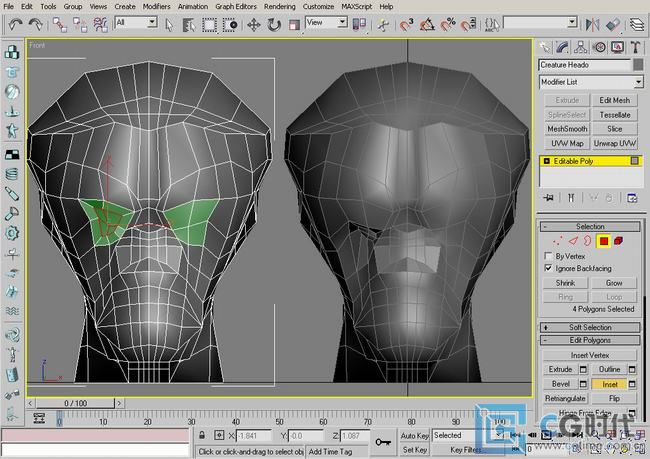Click the Unwrap UVW button
The image size is (650, 459).
[614, 143]
